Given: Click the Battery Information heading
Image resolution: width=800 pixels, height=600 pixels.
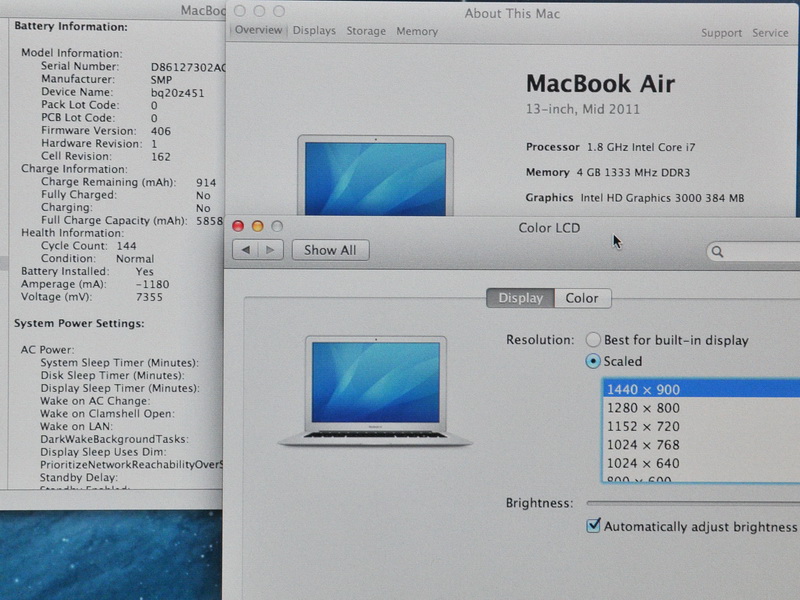Looking at the screenshot, I should (x=71, y=27).
